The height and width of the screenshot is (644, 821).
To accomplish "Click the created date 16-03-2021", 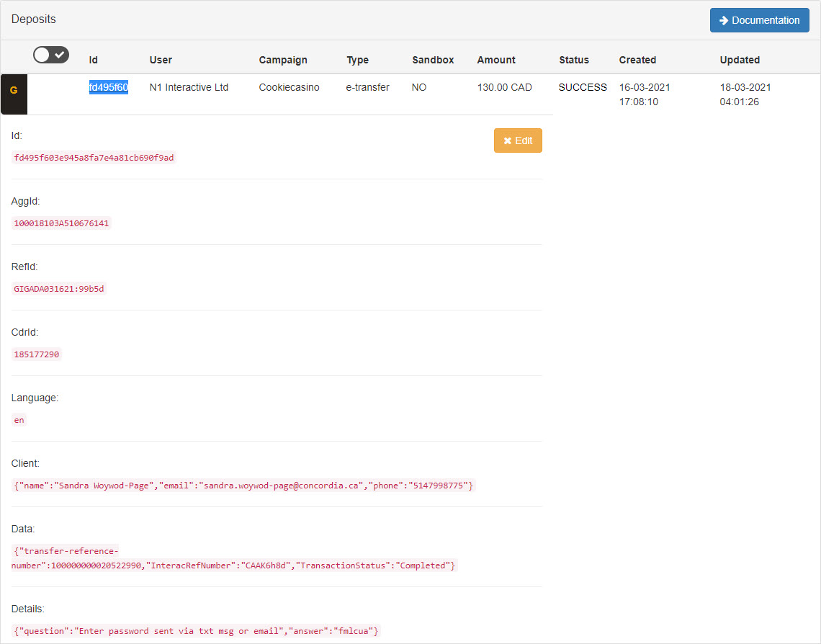I will 645,87.
